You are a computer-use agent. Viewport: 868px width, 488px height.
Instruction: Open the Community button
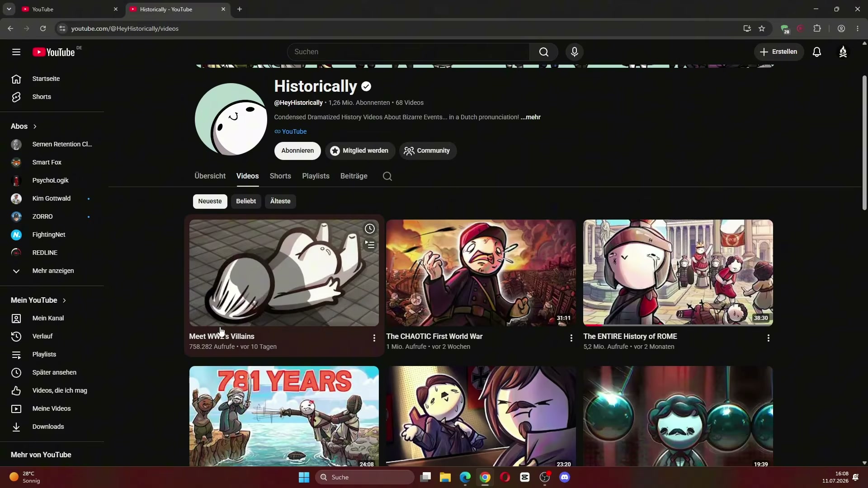428,151
